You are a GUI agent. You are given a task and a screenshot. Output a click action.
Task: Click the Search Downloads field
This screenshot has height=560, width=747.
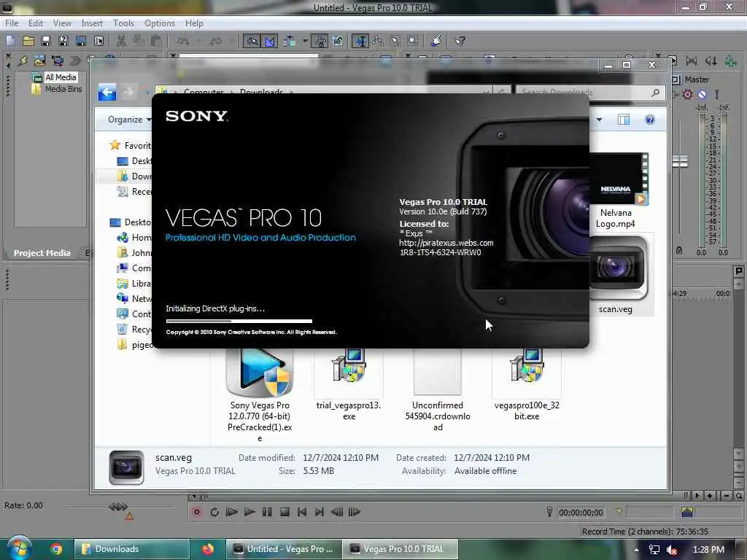(590, 93)
